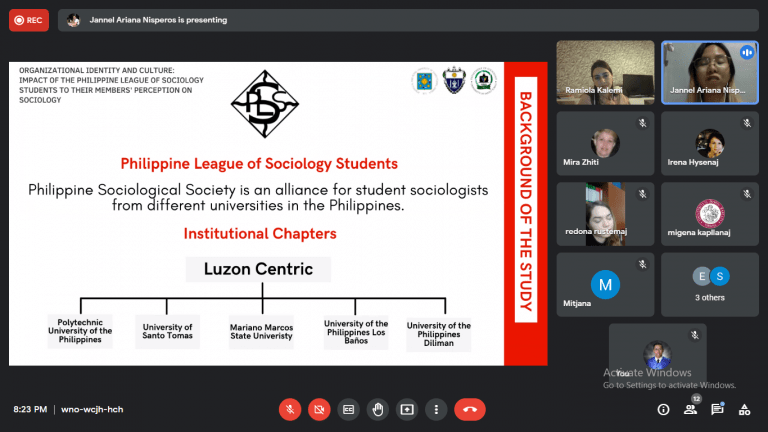The image size is (768, 432).
Task: Click the blue sun university seal on slide
Action: 424,81
